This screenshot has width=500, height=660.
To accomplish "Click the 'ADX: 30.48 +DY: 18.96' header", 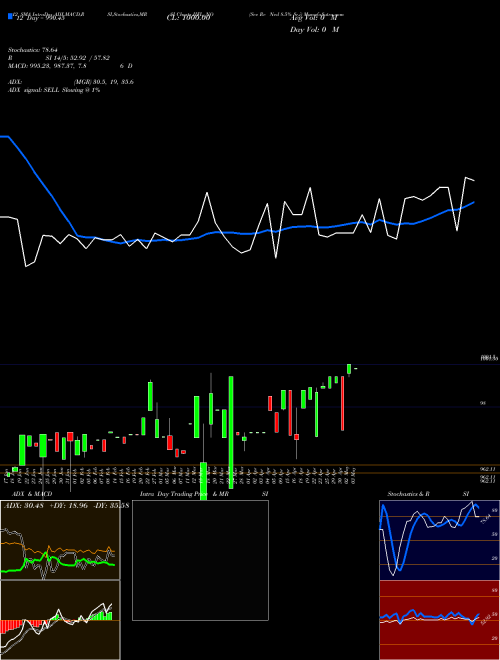I will point(46,505).
